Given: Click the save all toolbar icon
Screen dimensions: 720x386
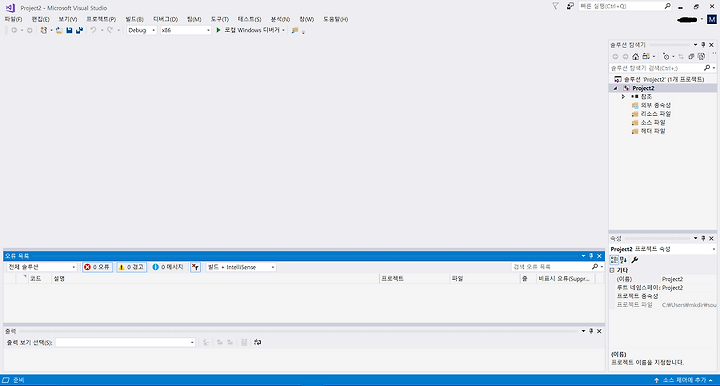Looking at the screenshot, I should [79, 30].
